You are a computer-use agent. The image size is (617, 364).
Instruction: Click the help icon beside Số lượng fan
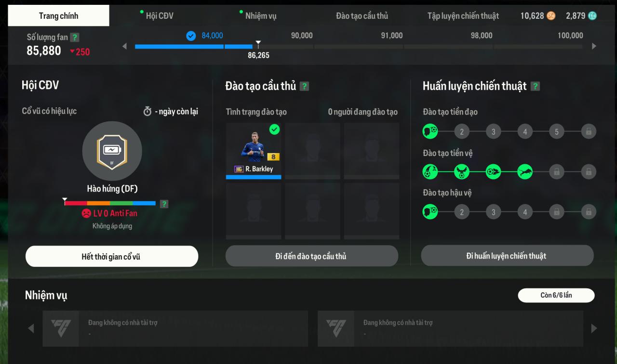coord(74,37)
